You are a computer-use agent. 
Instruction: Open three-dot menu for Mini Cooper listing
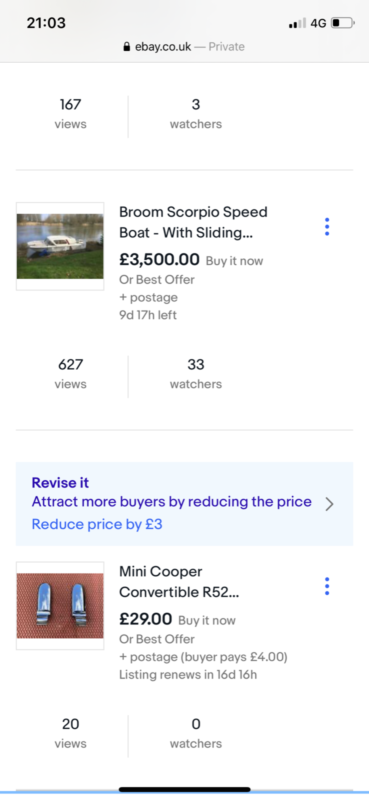tap(327, 586)
